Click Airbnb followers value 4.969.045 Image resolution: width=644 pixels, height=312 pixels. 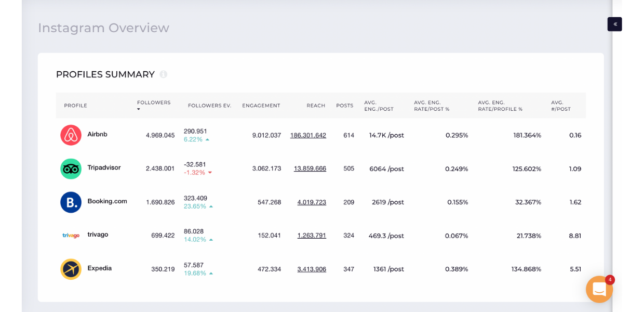pyautogui.click(x=160, y=135)
